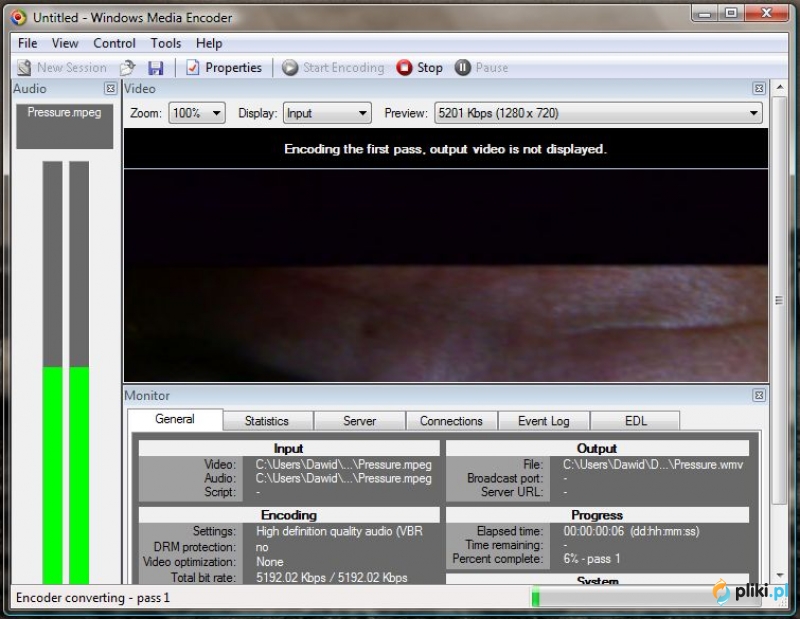Screen dimensions: 800x619
Task: Click the encoding progress bar in status bar
Action: (x=645, y=598)
